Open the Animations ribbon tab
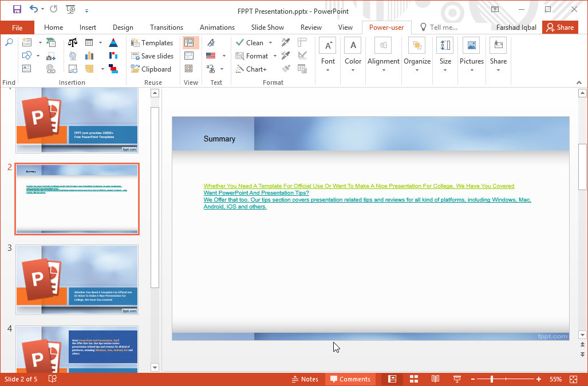This screenshot has width=588, height=386. (x=217, y=27)
